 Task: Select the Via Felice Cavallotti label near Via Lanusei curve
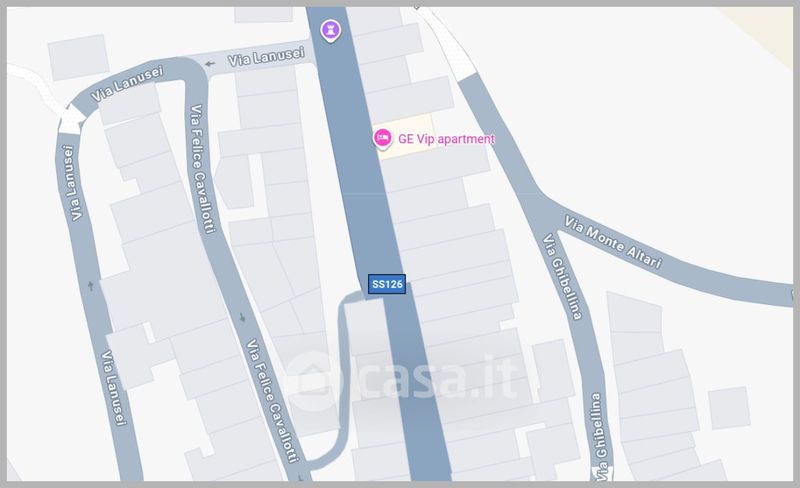click(x=203, y=168)
